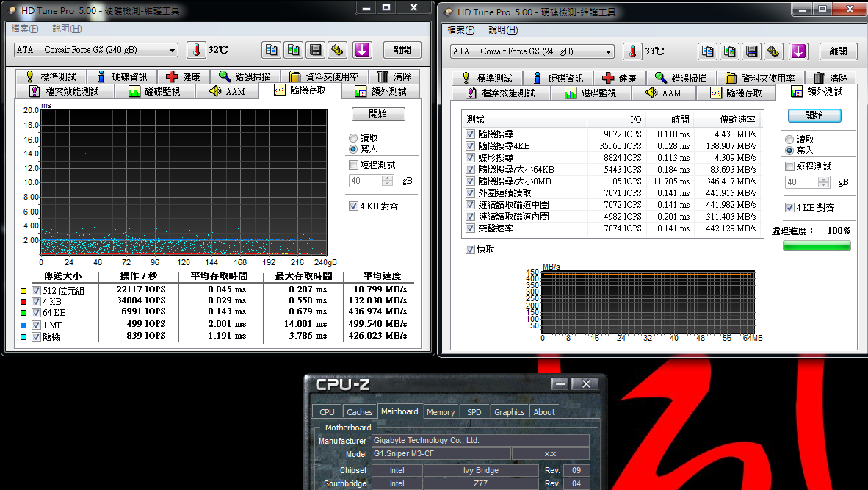868x490 pixels.
Task: Switch to AAM tab in left window
Action: pyautogui.click(x=227, y=91)
